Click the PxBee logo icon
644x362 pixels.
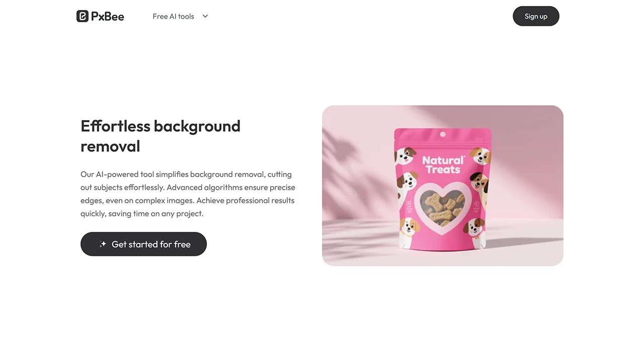83,16
